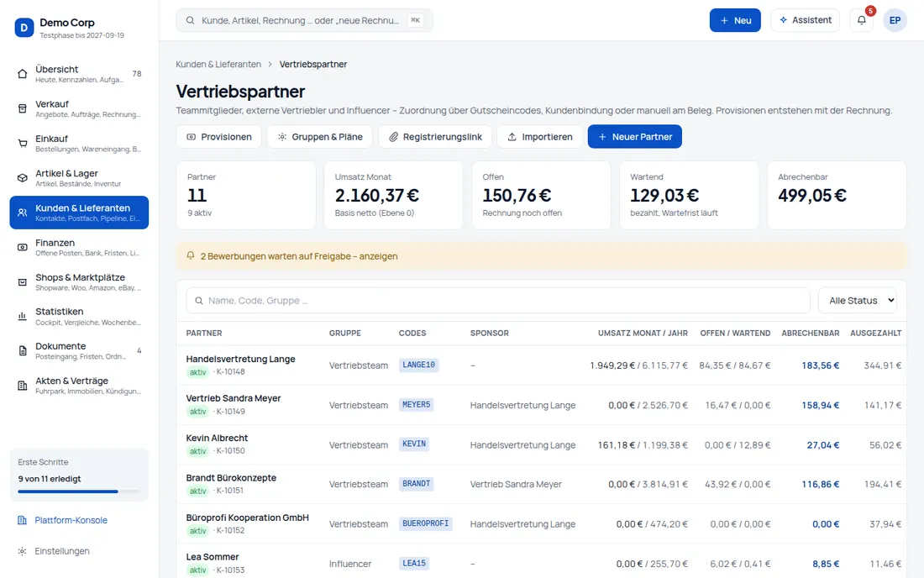Click the Verkauf sidebar icon
924x578 pixels.
tap(23, 108)
